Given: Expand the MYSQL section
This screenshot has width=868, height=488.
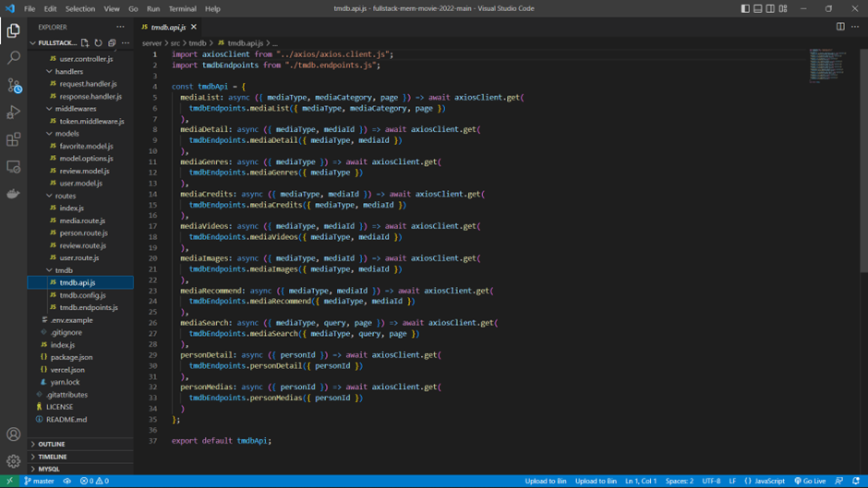Looking at the screenshot, I should (x=80, y=469).
